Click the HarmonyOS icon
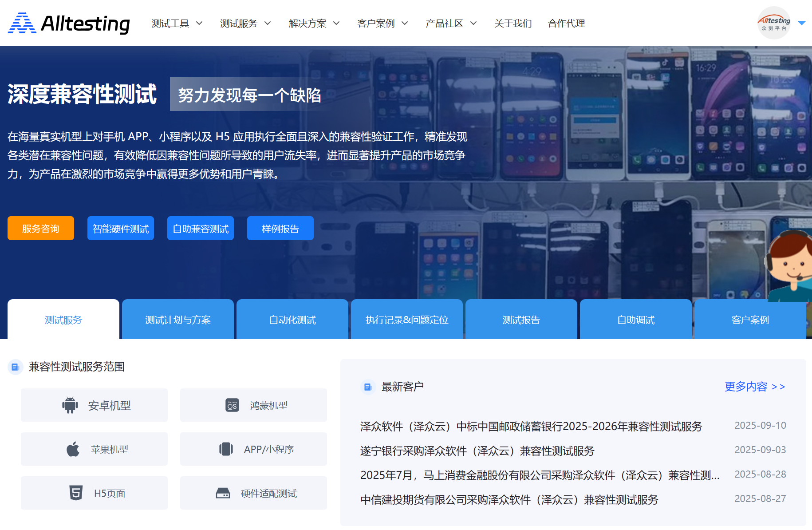Screen dimensions: 812x530 pyautogui.click(x=232, y=405)
